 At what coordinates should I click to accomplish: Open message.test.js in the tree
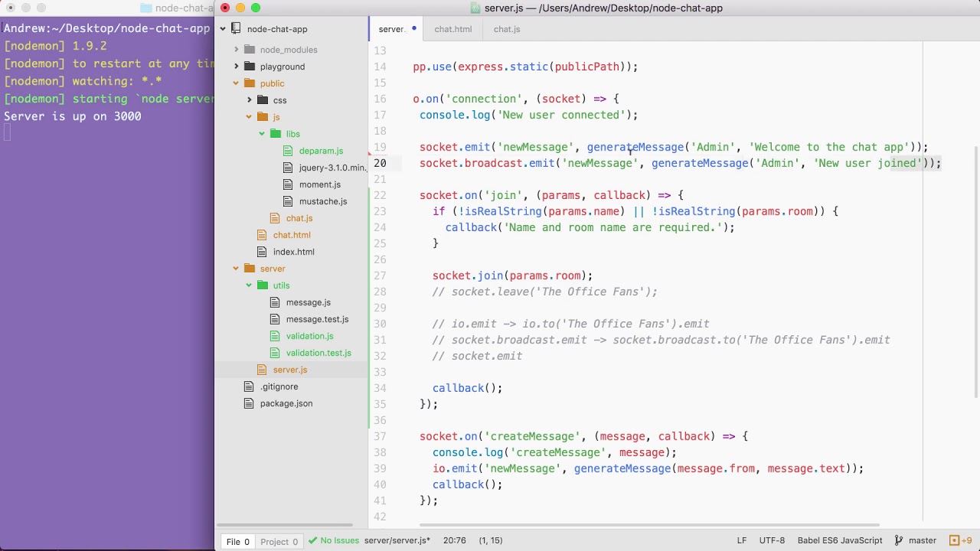pos(317,319)
